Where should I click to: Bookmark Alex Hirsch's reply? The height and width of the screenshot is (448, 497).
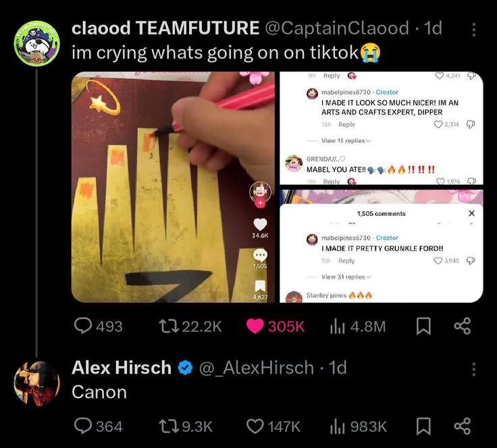(423, 426)
